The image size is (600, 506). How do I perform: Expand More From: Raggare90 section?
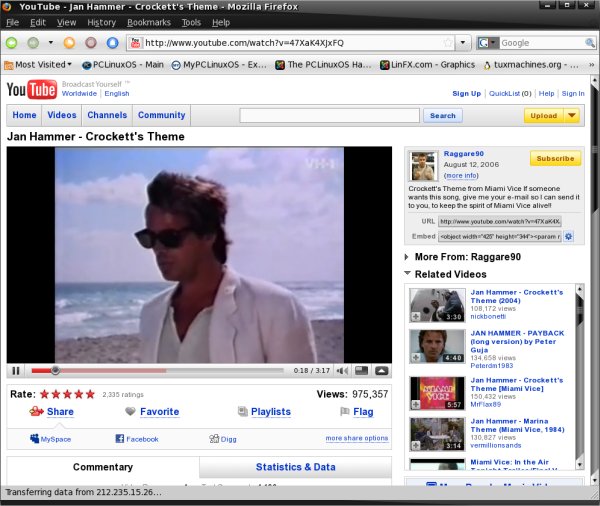pyautogui.click(x=407, y=257)
